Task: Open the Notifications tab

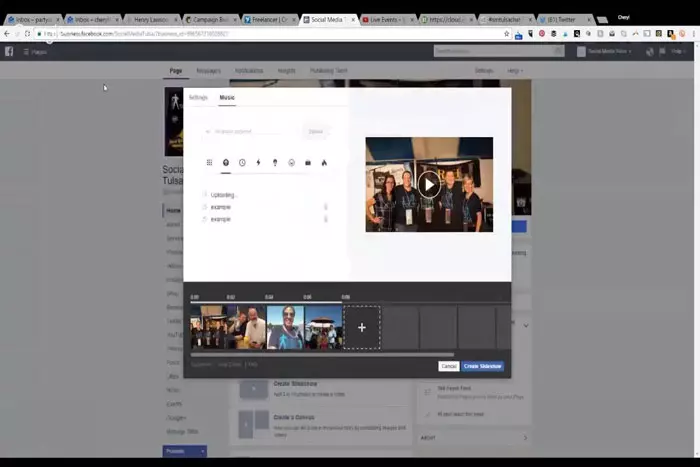Action: click(249, 71)
